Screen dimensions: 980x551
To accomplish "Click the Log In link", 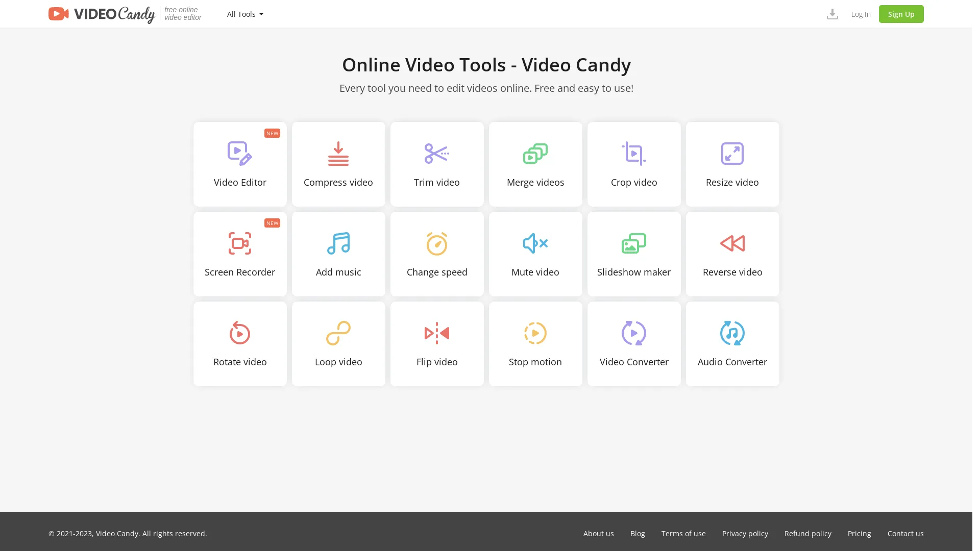I will click(861, 14).
